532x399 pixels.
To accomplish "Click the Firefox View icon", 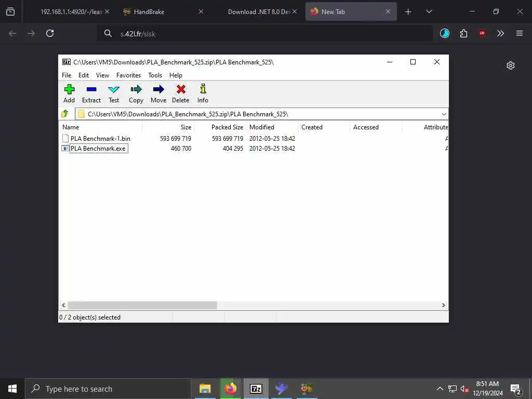I will [10, 11].
